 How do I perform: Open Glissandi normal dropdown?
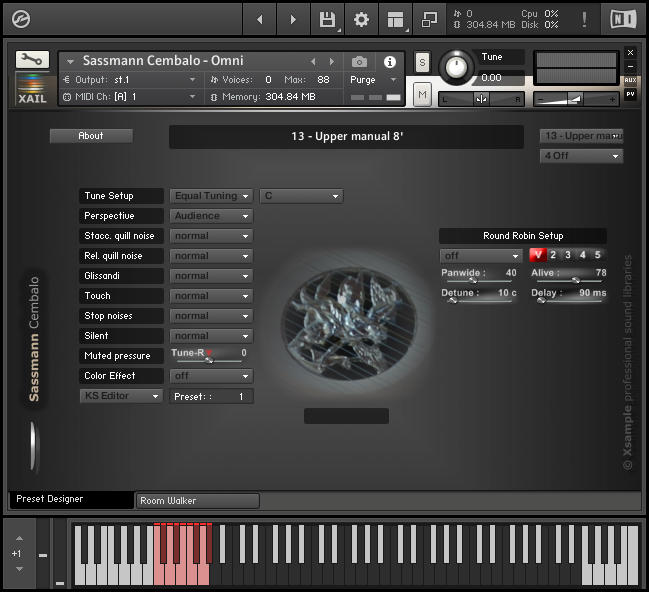[211, 276]
